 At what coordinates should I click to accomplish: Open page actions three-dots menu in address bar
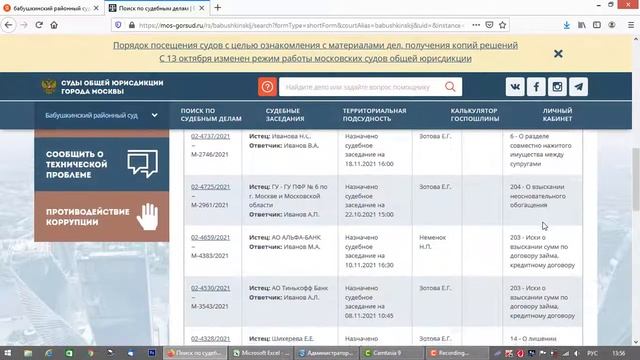(x=476, y=25)
